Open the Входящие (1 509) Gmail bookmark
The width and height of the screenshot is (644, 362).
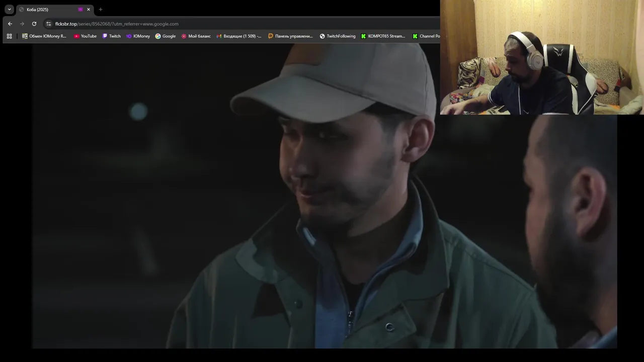239,36
